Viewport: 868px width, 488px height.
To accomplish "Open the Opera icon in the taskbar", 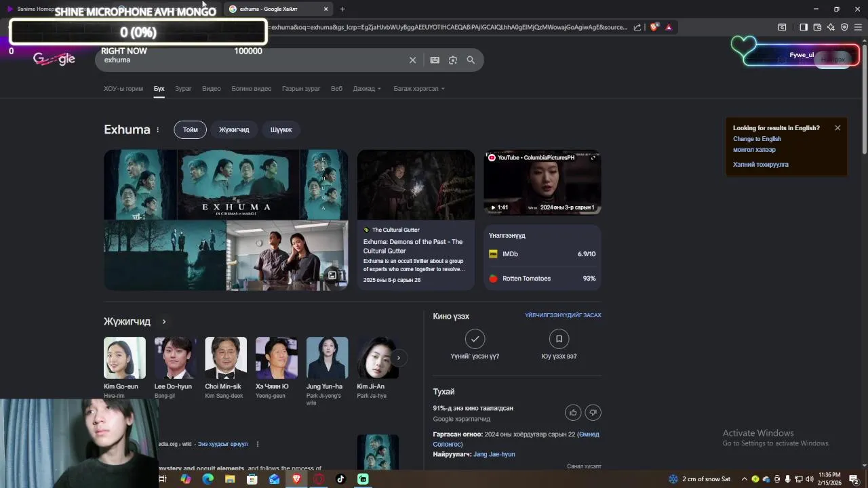I will (x=319, y=479).
